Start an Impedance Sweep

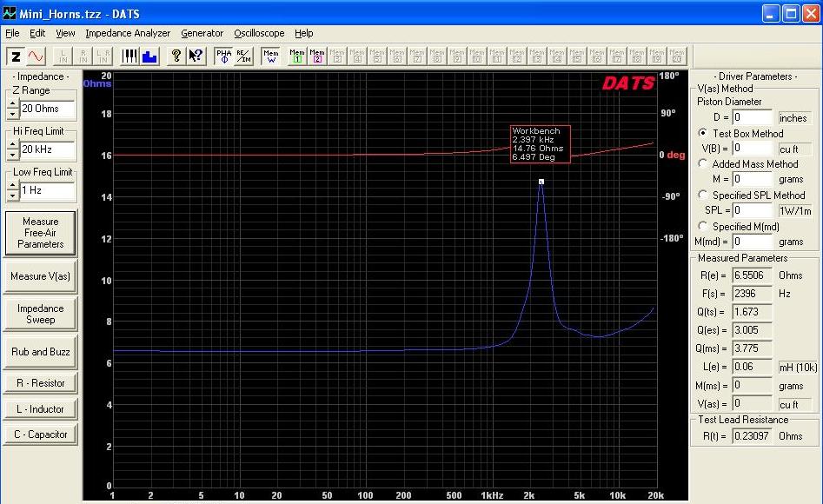[41, 314]
